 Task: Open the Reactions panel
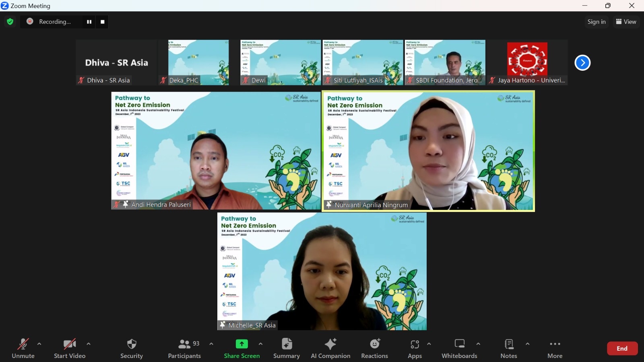(x=374, y=348)
